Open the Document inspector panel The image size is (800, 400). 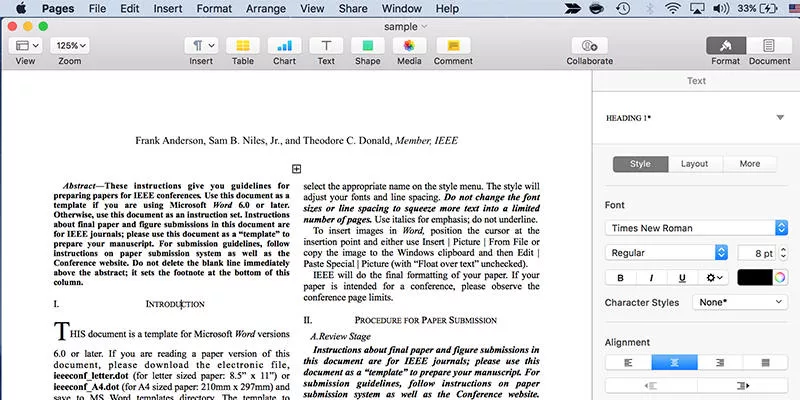click(x=768, y=46)
